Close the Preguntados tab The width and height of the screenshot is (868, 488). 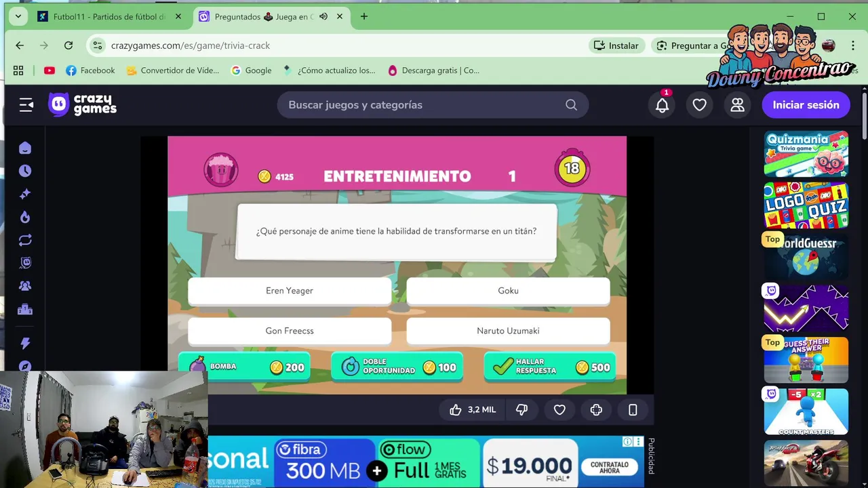coord(340,17)
